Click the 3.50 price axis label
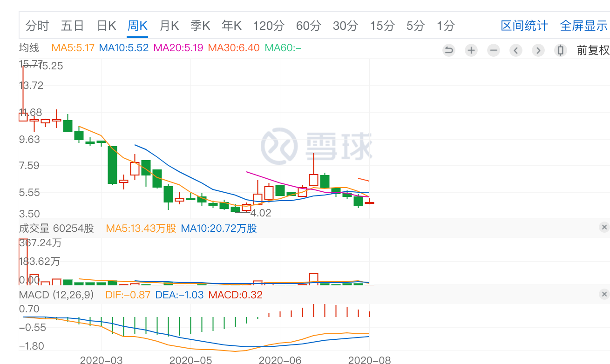Screen dimensions: 610x364 [29, 214]
